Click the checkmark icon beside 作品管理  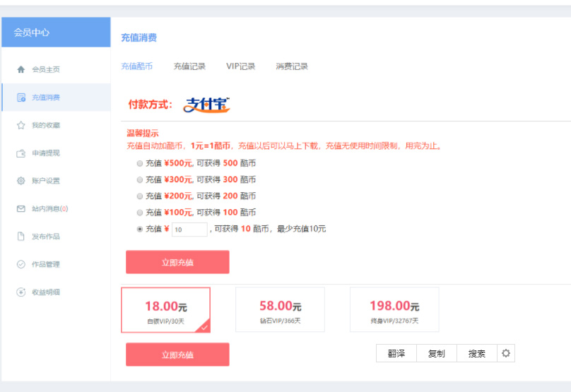tap(21, 264)
